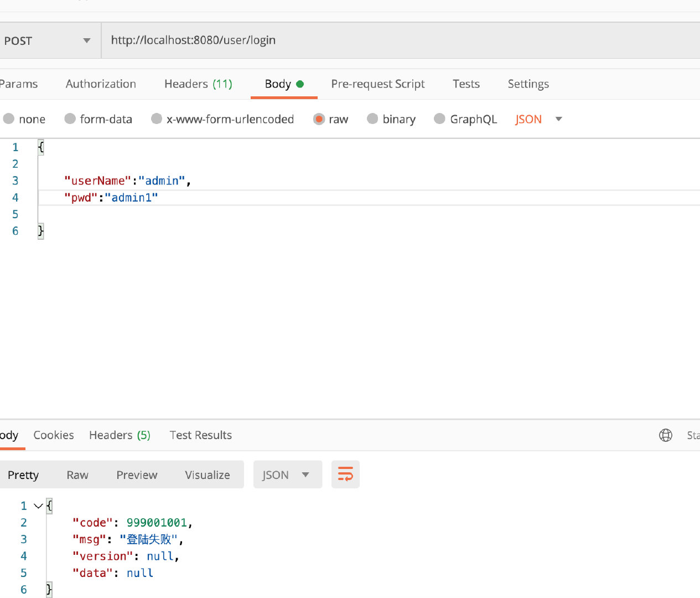The image size is (700, 598).
Task: Collapse the response JSON root object
Action: 38,506
